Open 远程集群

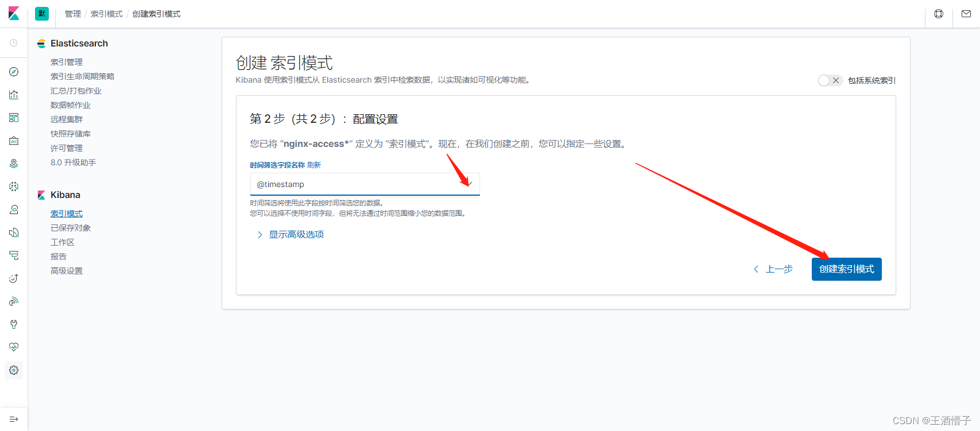pyautogui.click(x=67, y=119)
